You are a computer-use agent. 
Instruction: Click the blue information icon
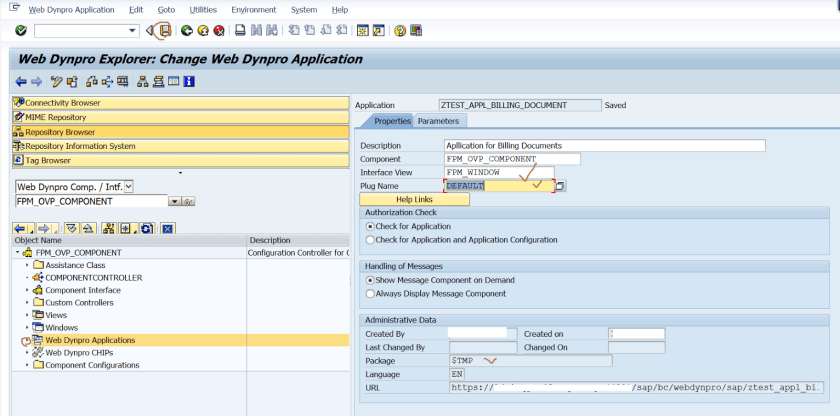click(x=188, y=81)
